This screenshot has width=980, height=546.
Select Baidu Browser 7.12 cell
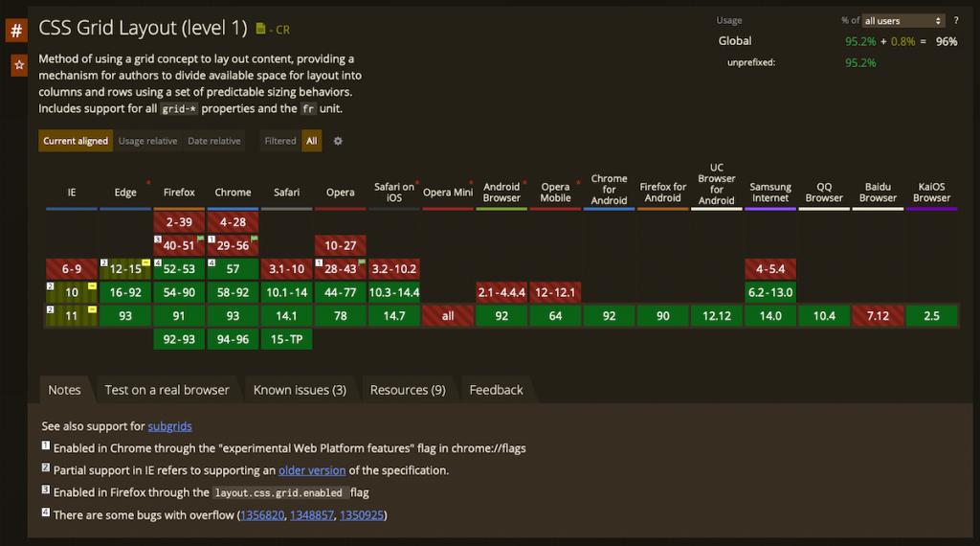tap(879, 316)
